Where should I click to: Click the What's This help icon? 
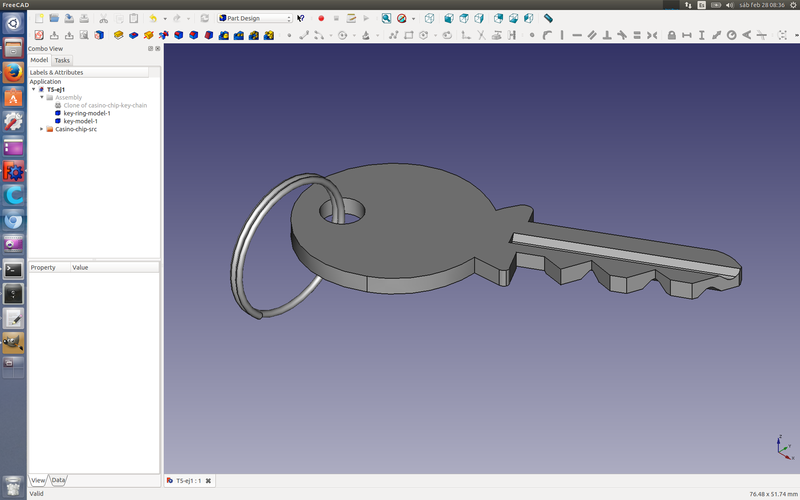coord(300,18)
